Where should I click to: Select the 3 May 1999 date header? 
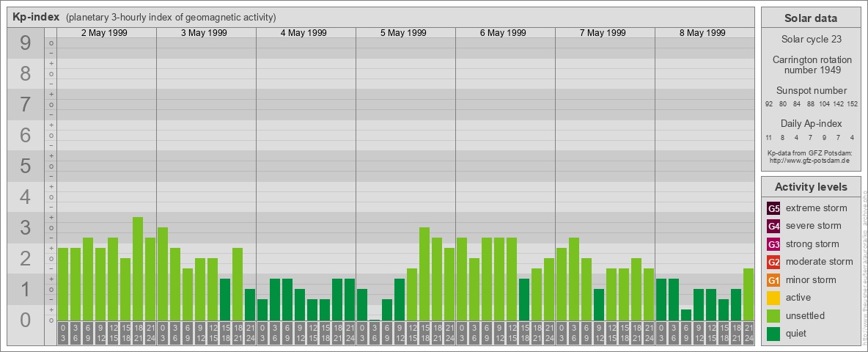(204, 33)
